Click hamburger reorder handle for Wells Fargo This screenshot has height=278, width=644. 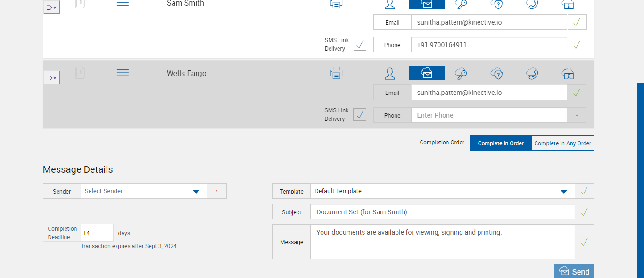123,73
